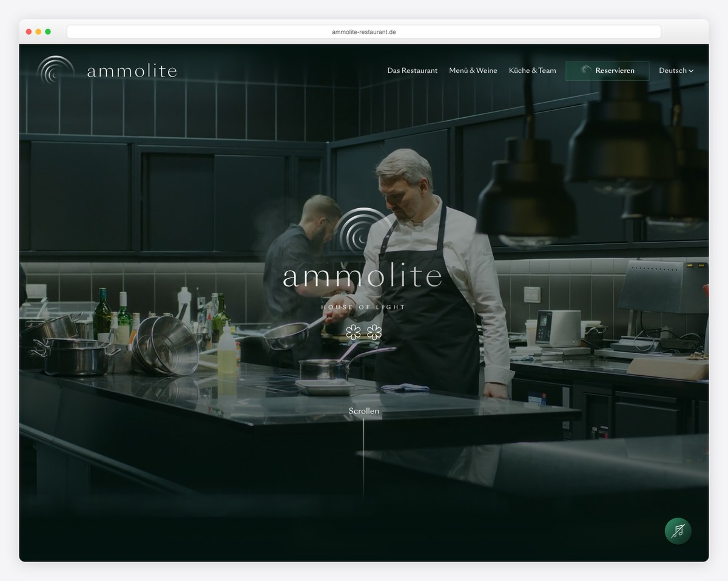Go to the Menü & Weine page

(x=473, y=70)
